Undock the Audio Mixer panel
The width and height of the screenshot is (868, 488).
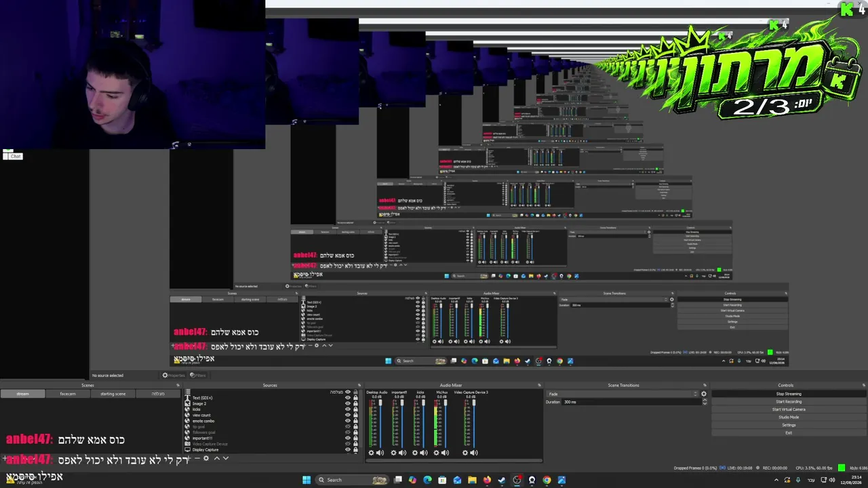[539, 386]
